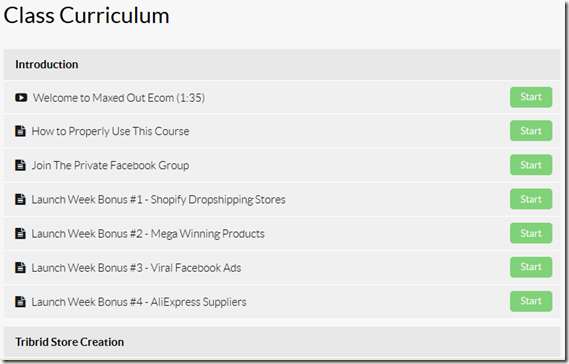569x364 pixels.
Task: Start Launch Week Bonus #3 Viral Facebook Ads
Action: (531, 267)
